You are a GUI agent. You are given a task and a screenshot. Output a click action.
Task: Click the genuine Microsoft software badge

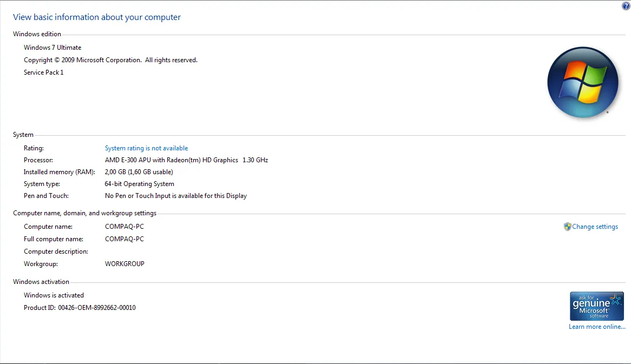pos(596,306)
